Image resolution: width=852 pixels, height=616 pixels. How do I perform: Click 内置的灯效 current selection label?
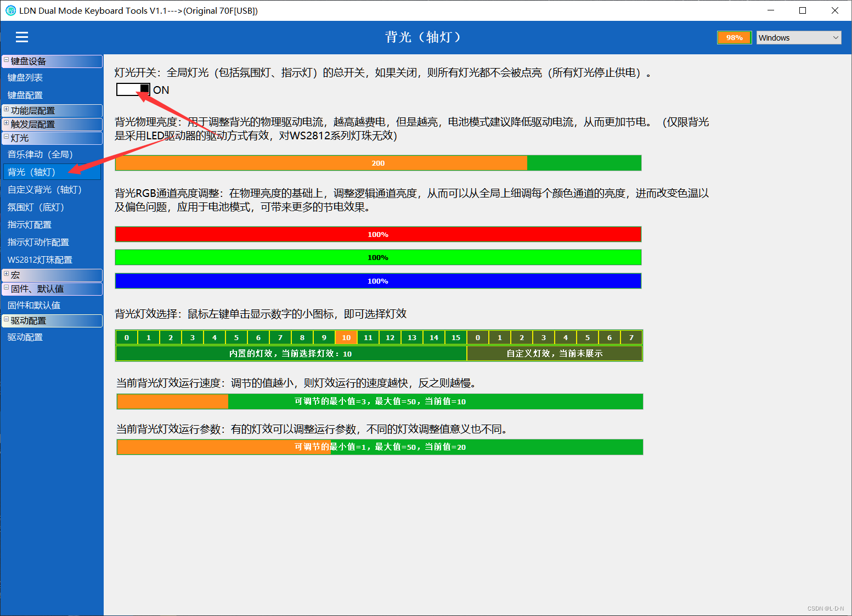coord(291,353)
